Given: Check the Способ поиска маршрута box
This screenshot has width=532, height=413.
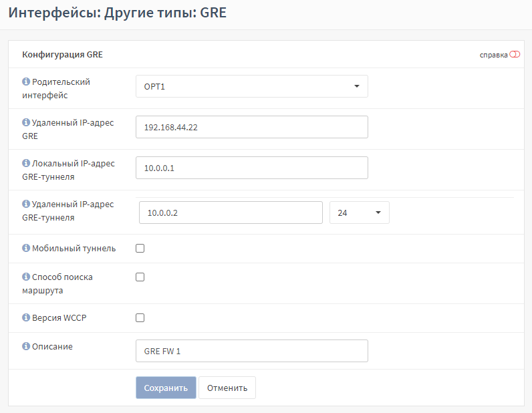Looking at the screenshot, I should point(140,277).
